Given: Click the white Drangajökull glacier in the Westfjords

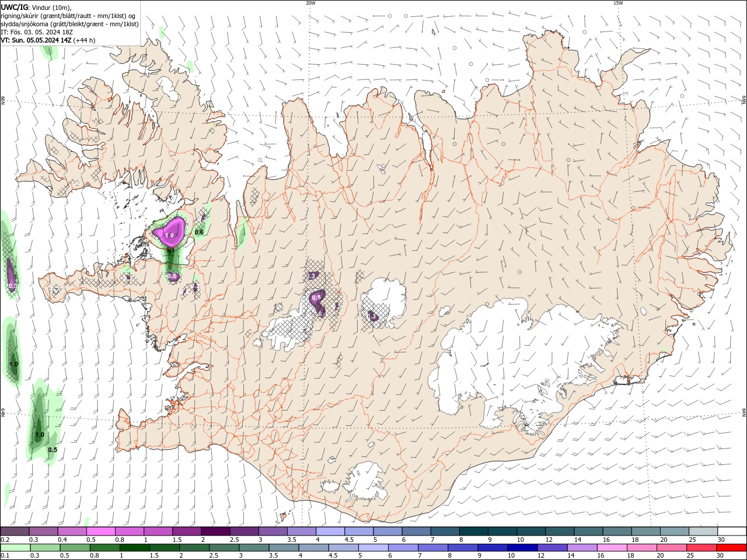Looking at the screenshot, I should pyautogui.click(x=170, y=87).
